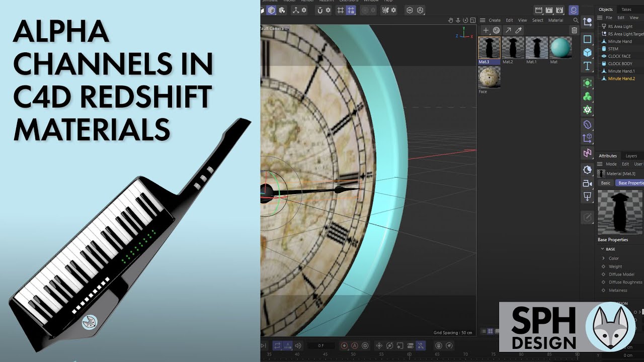Image resolution: width=644 pixels, height=362 pixels.
Task: Click the spline rectangle icon in side palette
Action: [x=587, y=39]
